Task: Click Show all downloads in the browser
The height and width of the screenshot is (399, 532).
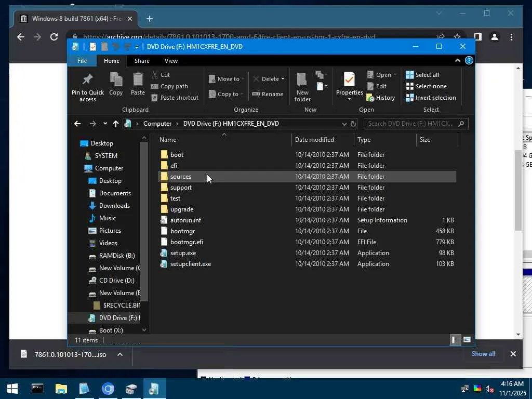Action: click(483, 353)
